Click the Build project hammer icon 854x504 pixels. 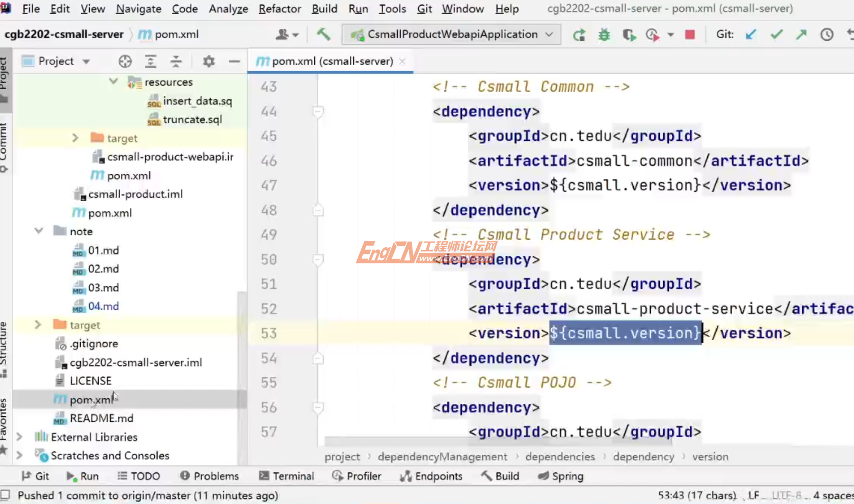[323, 34]
